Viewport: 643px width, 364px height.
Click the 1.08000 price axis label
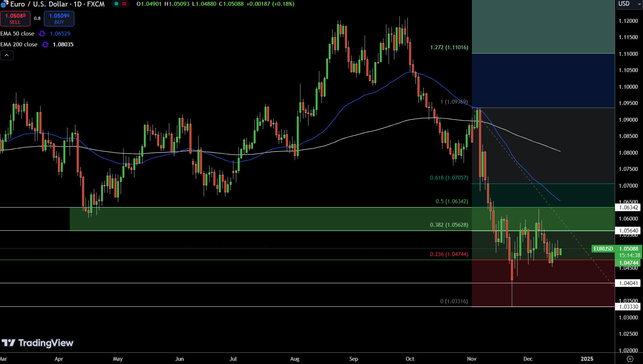[x=629, y=153]
